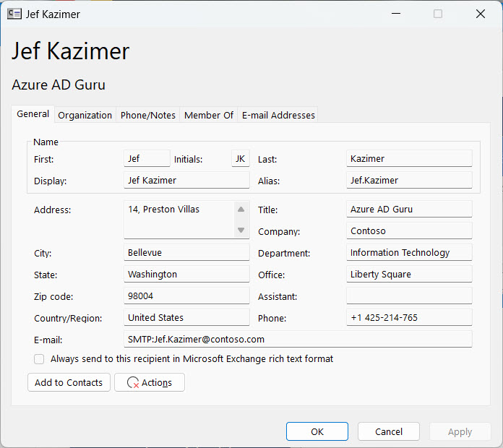Click the empty Assistant field

pyautogui.click(x=409, y=296)
